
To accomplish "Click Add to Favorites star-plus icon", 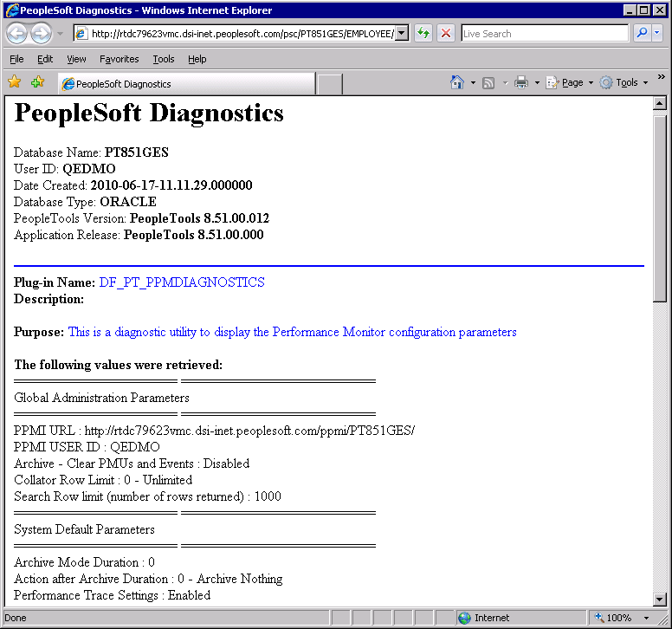I will 38,82.
